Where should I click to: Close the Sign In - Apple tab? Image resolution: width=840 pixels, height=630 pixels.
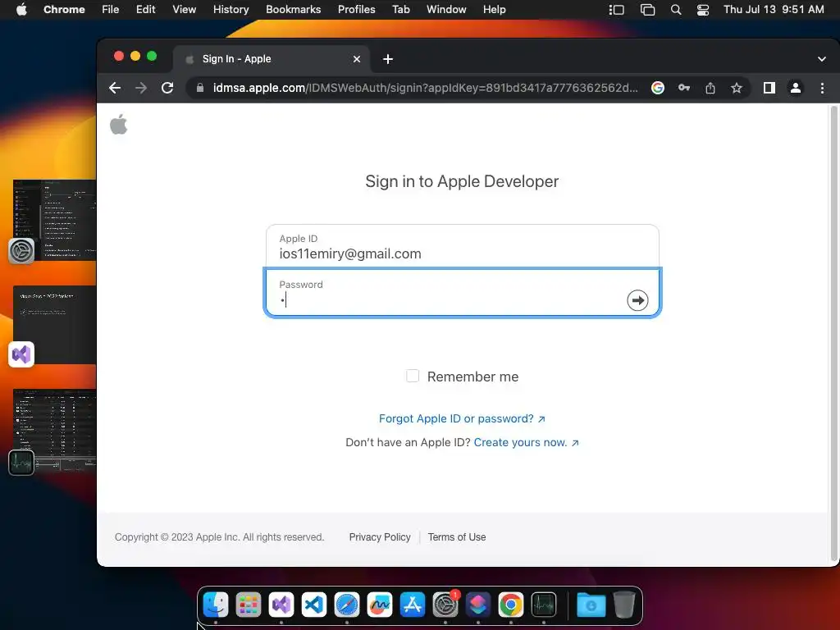(357, 59)
